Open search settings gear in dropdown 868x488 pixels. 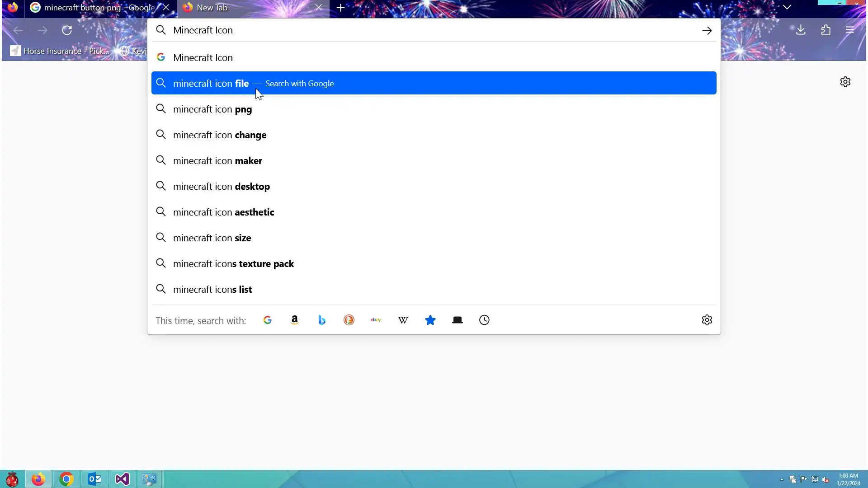(x=707, y=320)
